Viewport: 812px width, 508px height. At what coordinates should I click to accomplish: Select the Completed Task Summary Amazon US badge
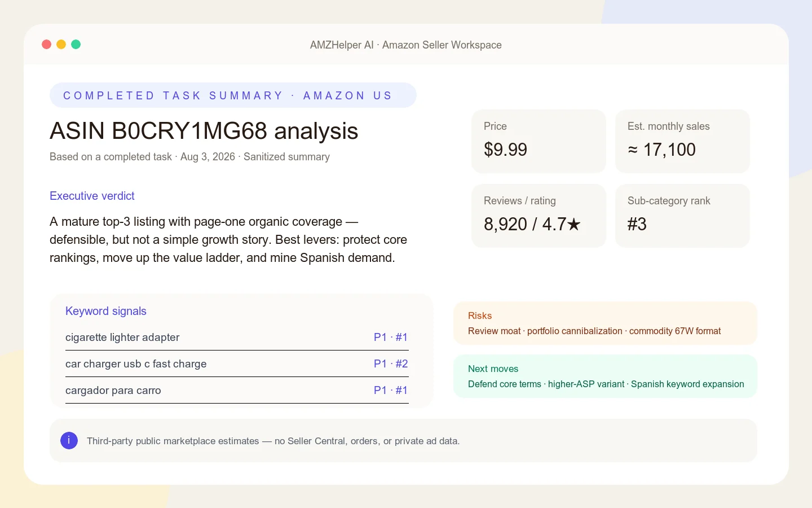[233, 95]
